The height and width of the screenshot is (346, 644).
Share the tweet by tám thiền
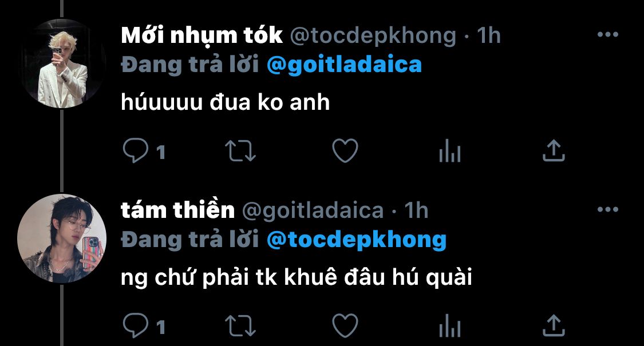pos(554,325)
